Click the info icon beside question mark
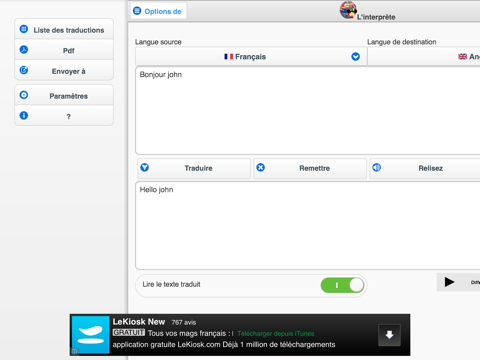 [24, 116]
